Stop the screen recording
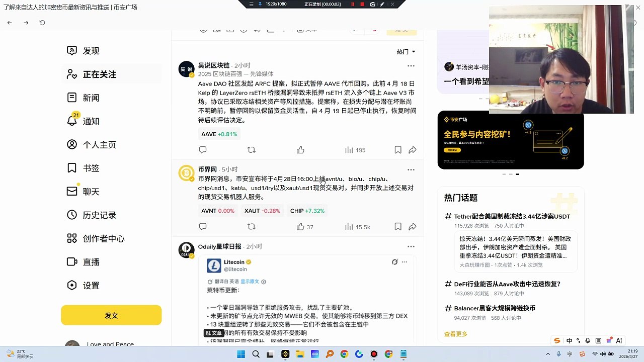 click(x=362, y=4)
